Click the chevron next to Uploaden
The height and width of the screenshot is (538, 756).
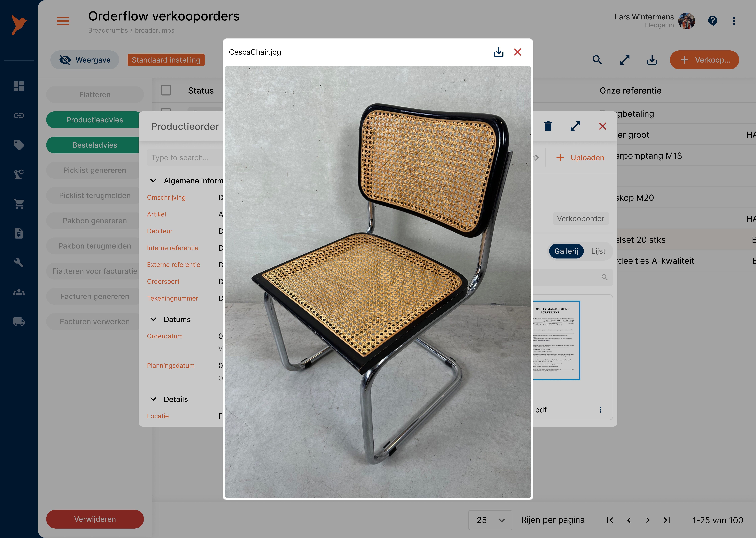click(x=537, y=158)
